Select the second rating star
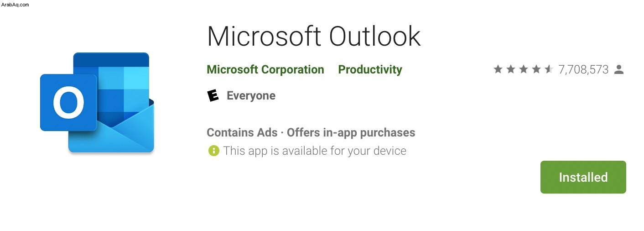The width and height of the screenshot is (644, 231). (511, 69)
